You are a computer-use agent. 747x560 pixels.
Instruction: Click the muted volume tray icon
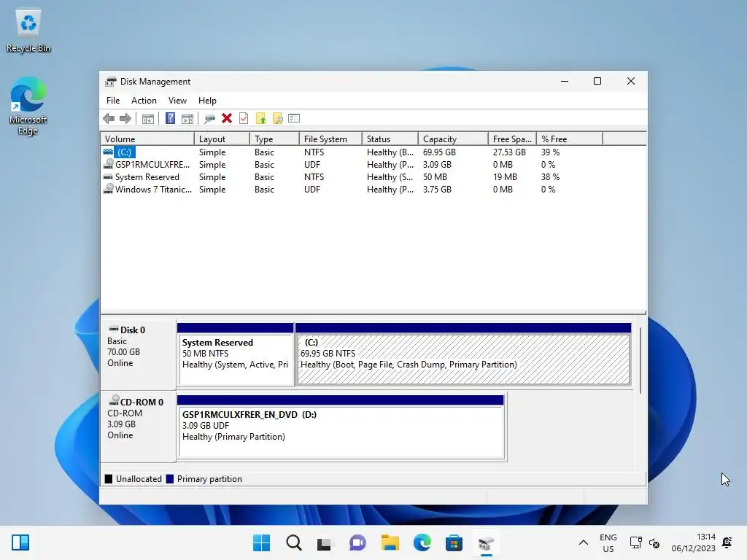coord(654,542)
